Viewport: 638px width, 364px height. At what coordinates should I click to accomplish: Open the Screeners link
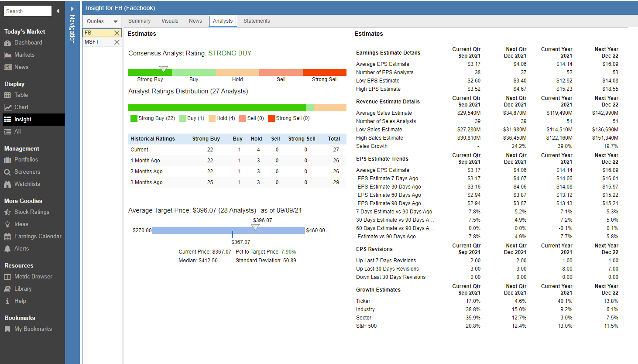point(27,172)
